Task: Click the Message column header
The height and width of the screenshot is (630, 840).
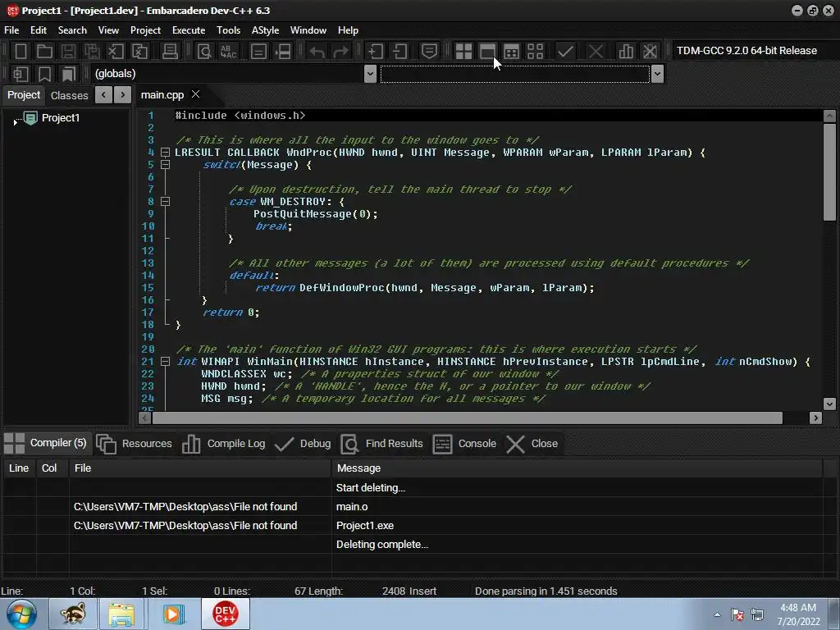Action: pyautogui.click(x=577, y=468)
